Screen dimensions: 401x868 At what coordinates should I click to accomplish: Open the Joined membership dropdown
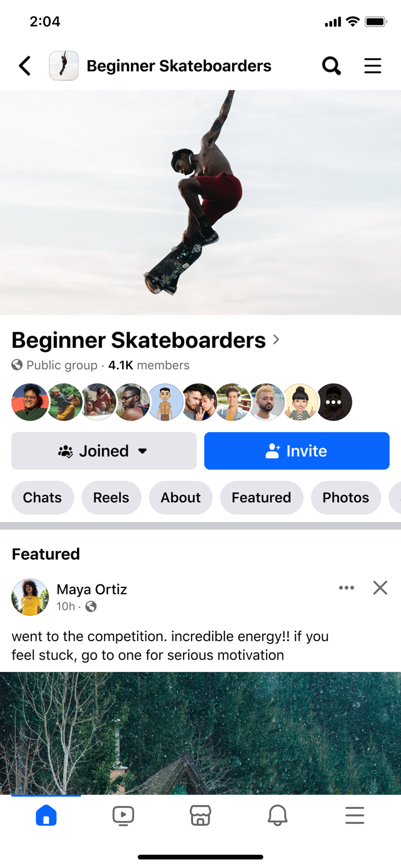pyautogui.click(x=104, y=451)
